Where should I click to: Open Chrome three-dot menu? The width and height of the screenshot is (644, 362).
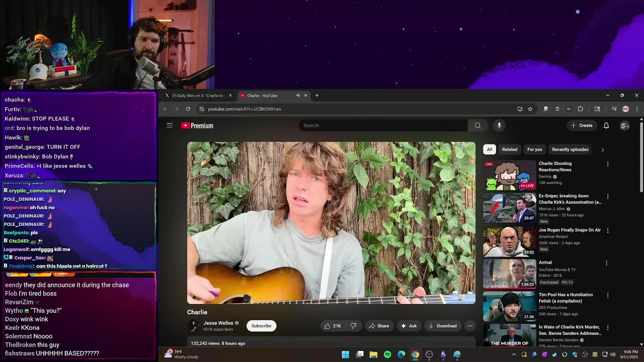click(637, 109)
